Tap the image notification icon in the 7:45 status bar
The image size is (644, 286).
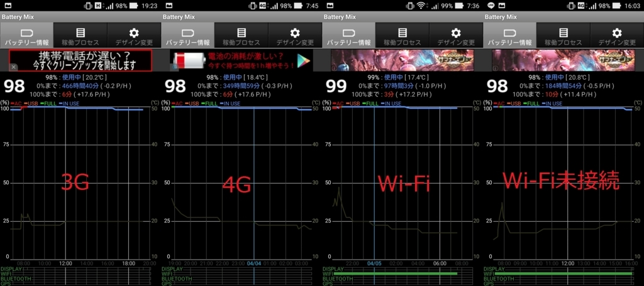click(169, 6)
